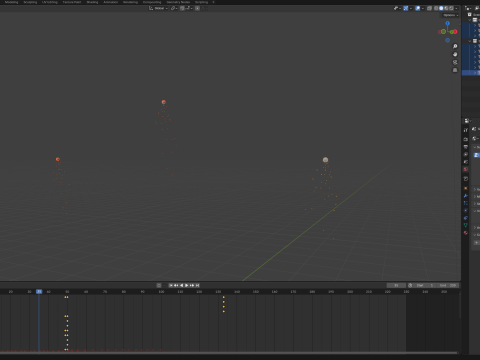Switch to the Shading workspace tab
Image resolution: width=480 pixels, height=360 pixels.
tap(92, 2)
